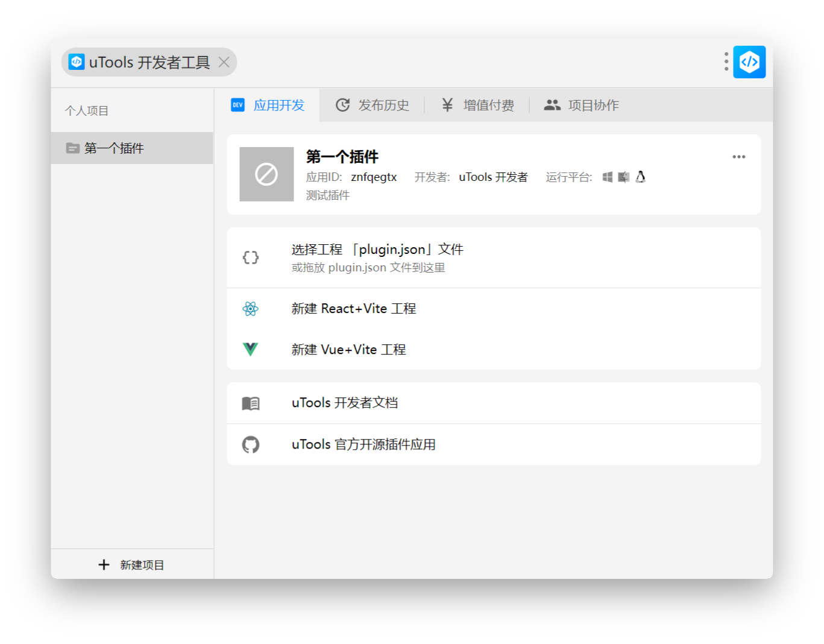Click the Windows platform icon on plugin card
Viewport: 824px width, 644px height.
tap(607, 177)
